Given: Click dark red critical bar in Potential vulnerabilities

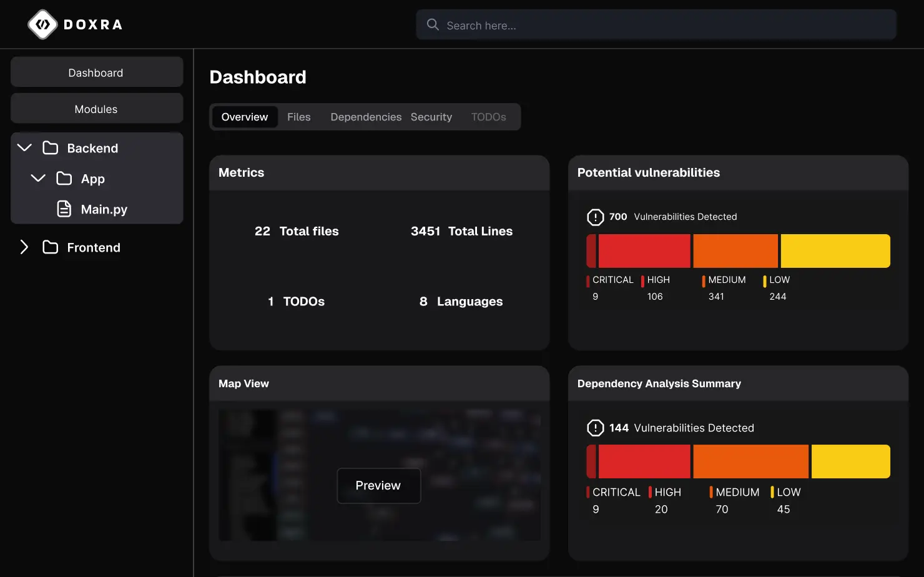Looking at the screenshot, I should click(591, 251).
